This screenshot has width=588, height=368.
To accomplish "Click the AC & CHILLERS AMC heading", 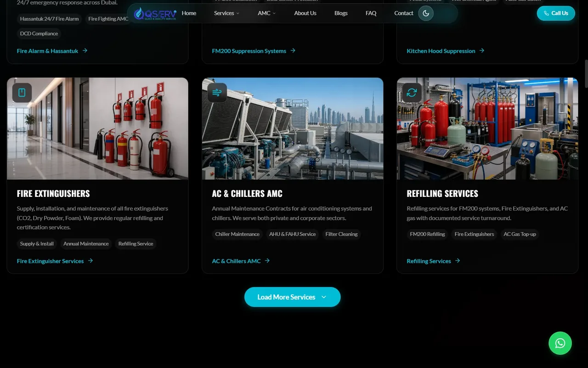I will click(x=247, y=194).
